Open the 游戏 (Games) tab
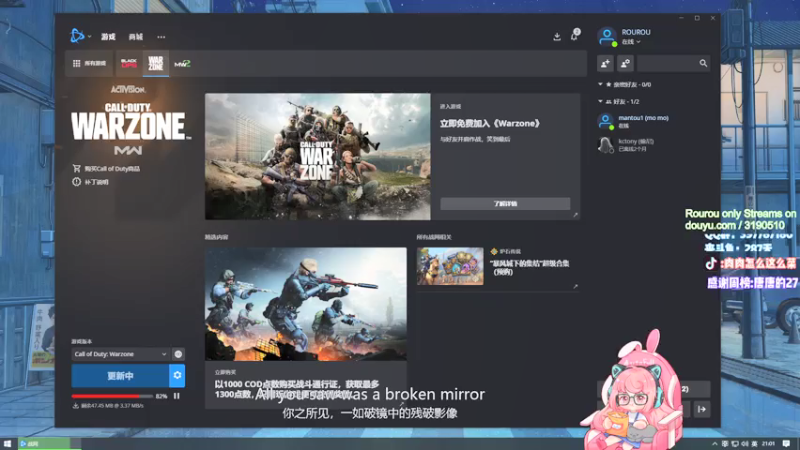The width and height of the screenshot is (800, 450). coord(108,37)
